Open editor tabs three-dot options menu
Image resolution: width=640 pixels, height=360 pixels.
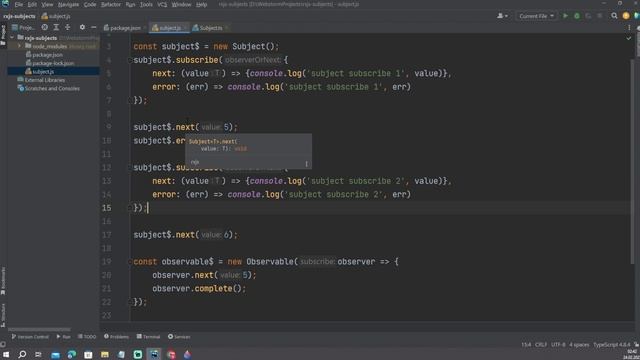(629, 28)
